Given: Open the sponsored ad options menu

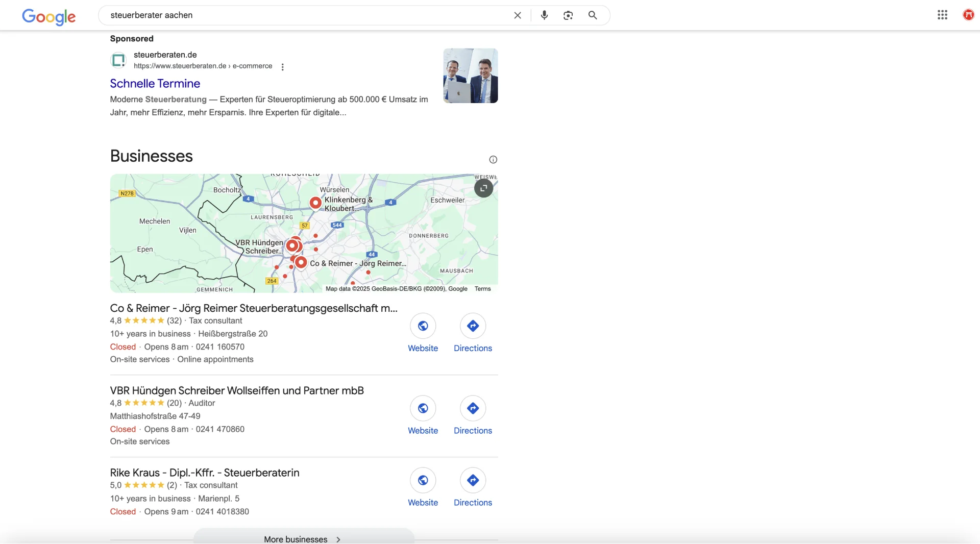Looking at the screenshot, I should 282,67.
